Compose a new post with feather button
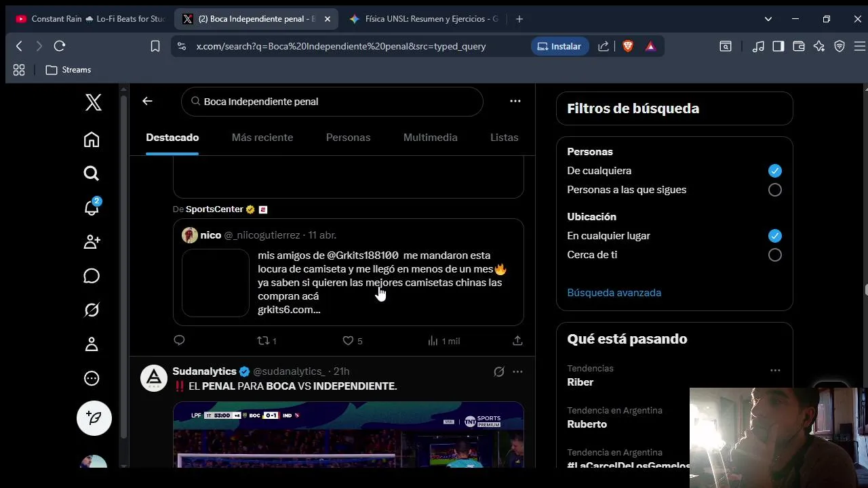Screen dimensions: 868x488 (x=94, y=418)
